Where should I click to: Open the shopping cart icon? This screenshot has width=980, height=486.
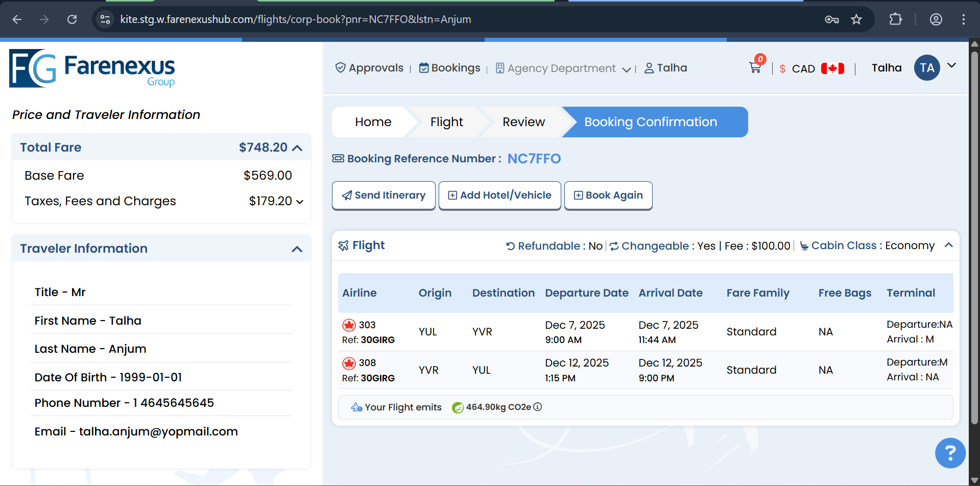755,67
